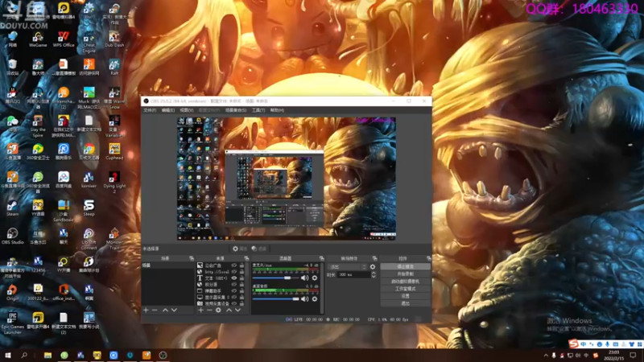Open the Epic Games Launcher shortcut
The width and height of the screenshot is (644, 362).
click(12, 323)
